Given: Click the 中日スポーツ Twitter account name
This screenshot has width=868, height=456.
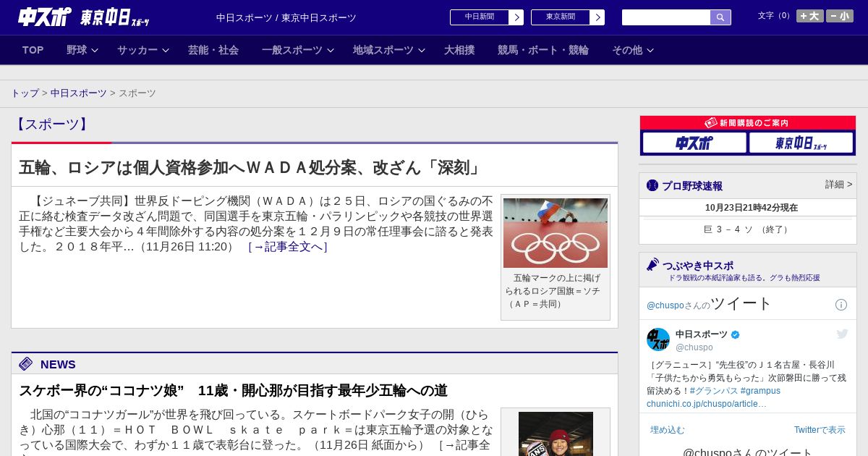Looking at the screenshot, I should pos(702,334).
